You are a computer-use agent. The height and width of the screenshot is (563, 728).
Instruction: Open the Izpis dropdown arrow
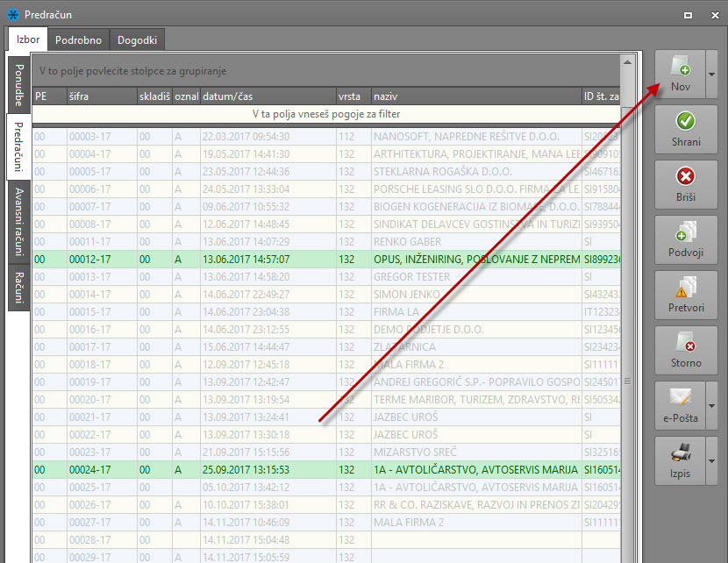click(711, 460)
